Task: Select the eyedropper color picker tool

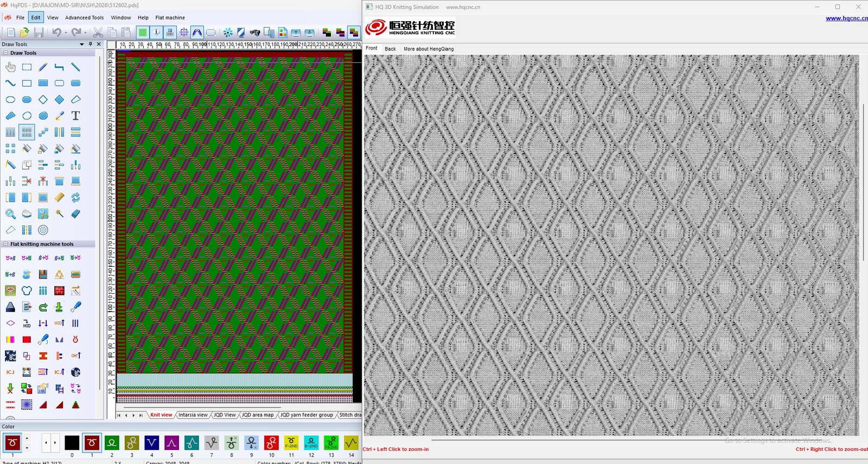Action: (x=60, y=115)
